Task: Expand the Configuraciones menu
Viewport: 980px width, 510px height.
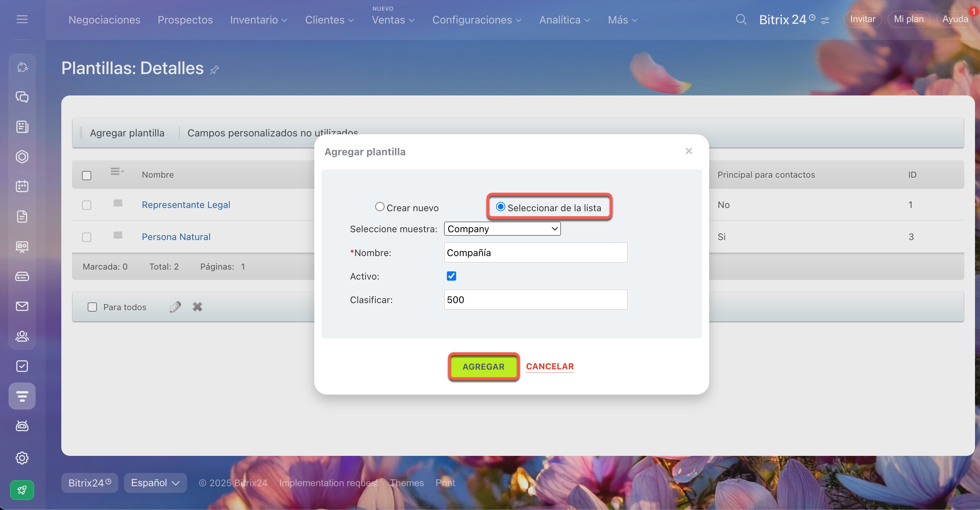Action: [x=477, y=20]
